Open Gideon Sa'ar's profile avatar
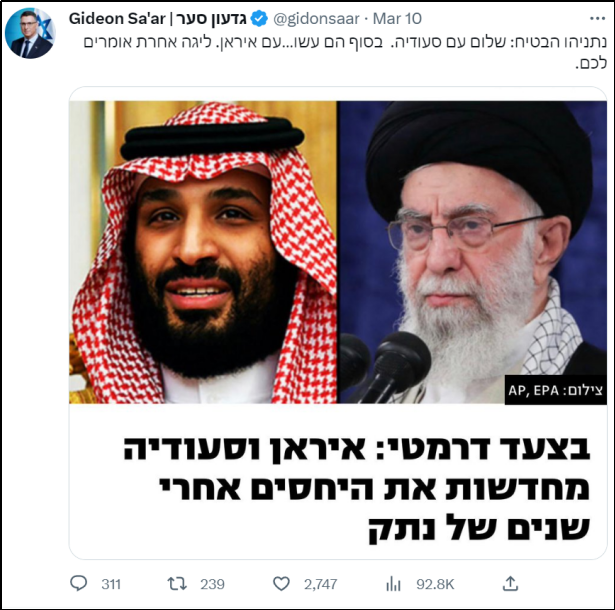Screen dimensions: 615x610 point(30,33)
